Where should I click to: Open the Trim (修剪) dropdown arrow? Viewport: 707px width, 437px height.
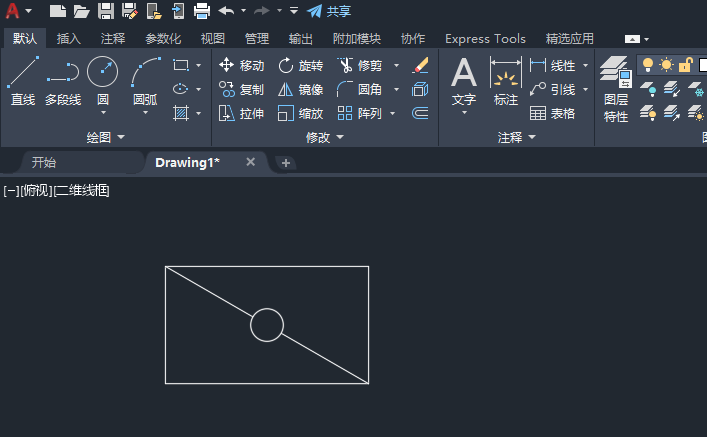coord(396,65)
